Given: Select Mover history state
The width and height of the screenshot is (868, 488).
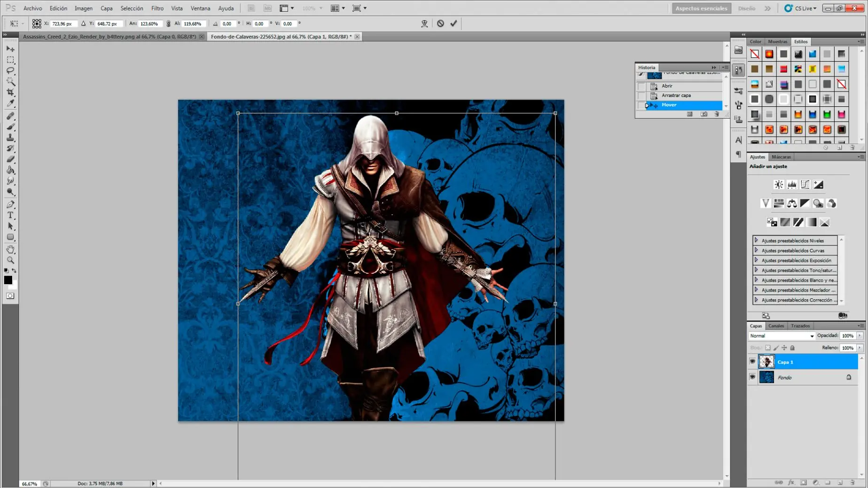Looking at the screenshot, I should click(x=684, y=105).
